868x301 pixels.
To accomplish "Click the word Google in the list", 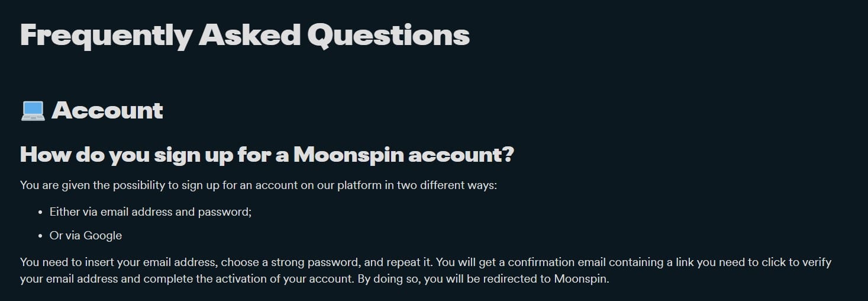I will [102, 235].
